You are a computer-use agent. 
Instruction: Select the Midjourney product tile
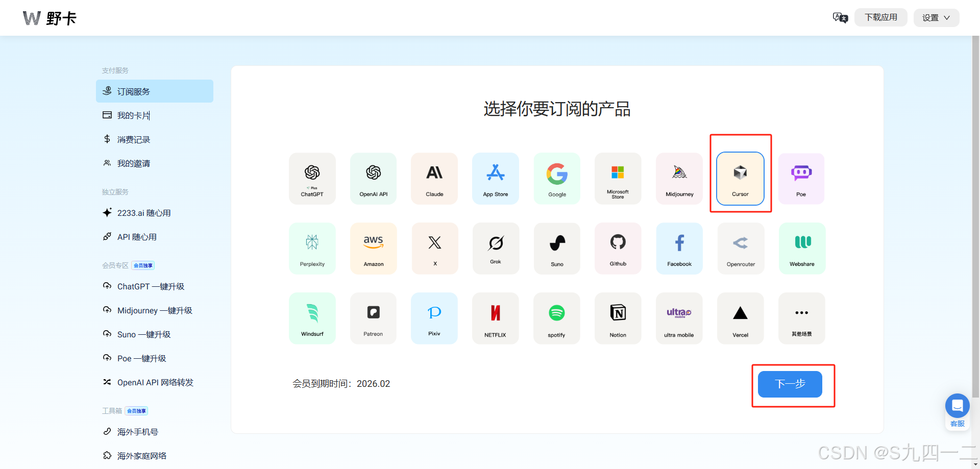click(679, 179)
